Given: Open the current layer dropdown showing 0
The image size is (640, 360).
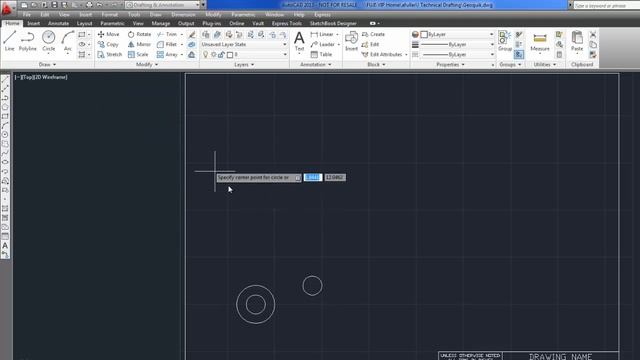Looking at the screenshot, I should click(x=244, y=54).
